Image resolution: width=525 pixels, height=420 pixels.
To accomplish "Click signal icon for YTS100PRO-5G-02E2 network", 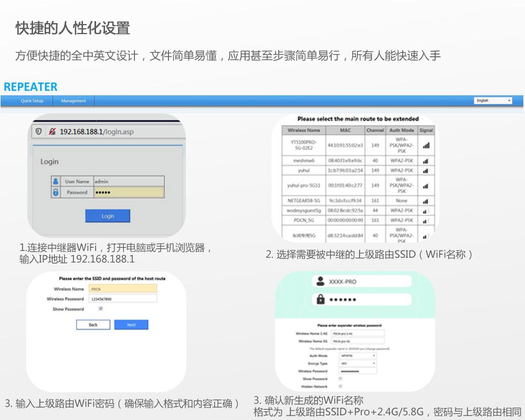I will (x=426, y=145).
